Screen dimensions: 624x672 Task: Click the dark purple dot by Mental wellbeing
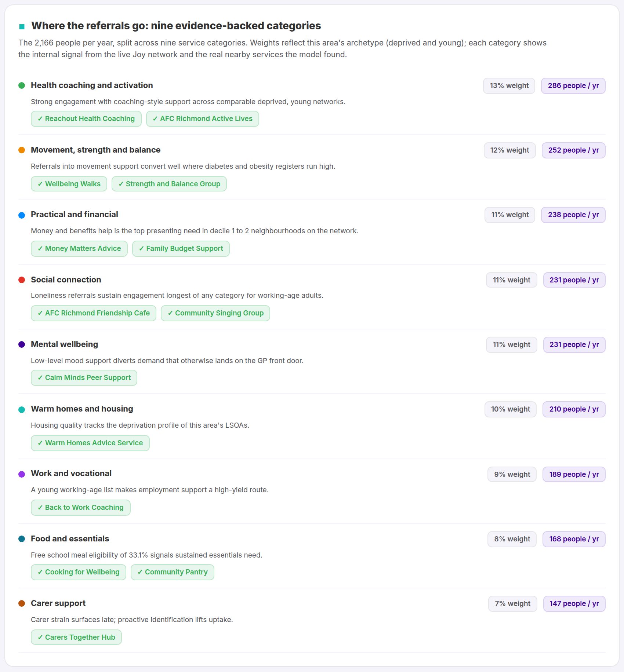pyautogui.click(x=22, y=344)
